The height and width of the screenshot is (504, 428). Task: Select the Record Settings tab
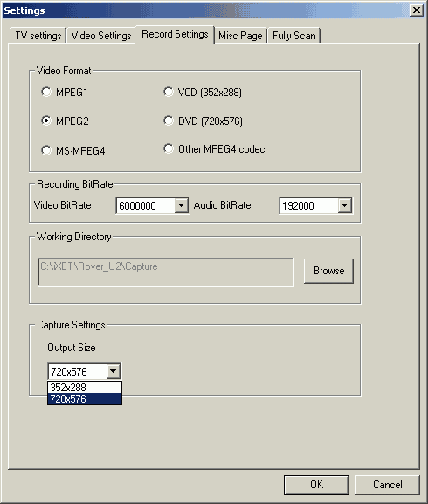click(x=175, y=34)
